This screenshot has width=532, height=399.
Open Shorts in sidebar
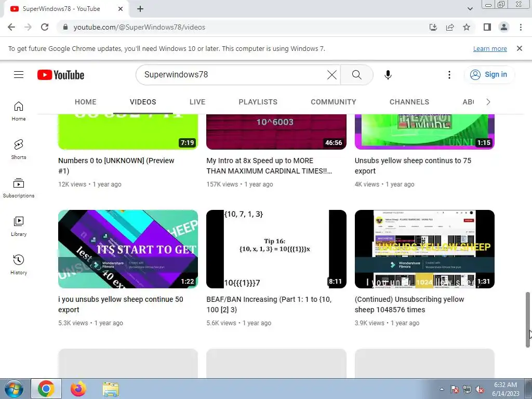(19, 149)
